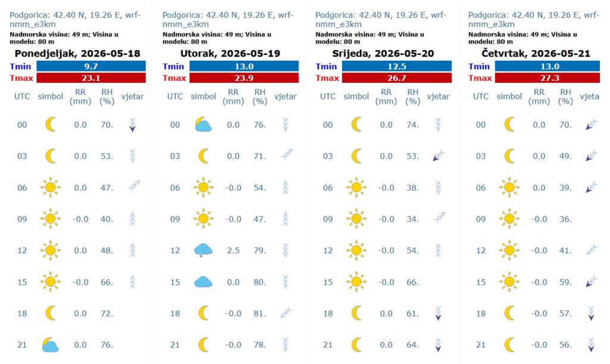Click Monday's 21 UTC partly cloudy moon icon

click(x=50, y=345)
